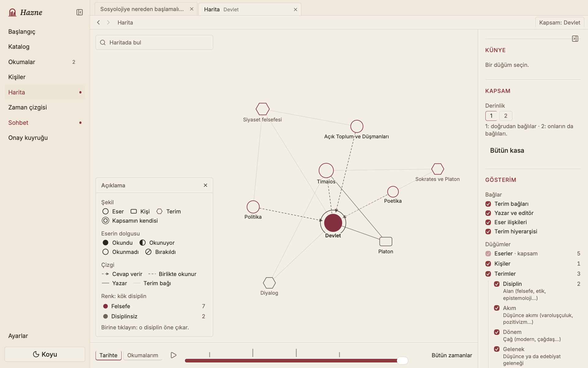
Task: Uncheck the Terim bağları checkbox
Action: click(x=488, y=204)
